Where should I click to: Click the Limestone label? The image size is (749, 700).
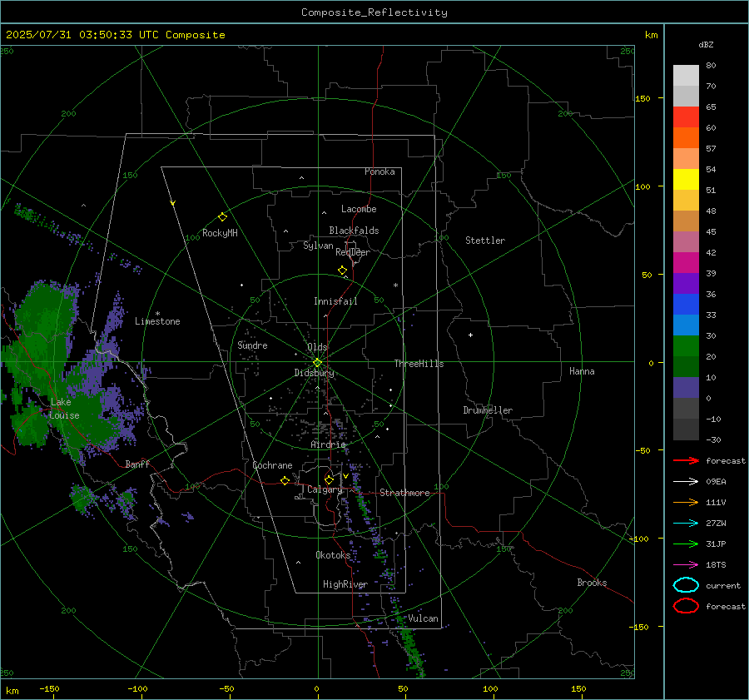pos(157,321)
